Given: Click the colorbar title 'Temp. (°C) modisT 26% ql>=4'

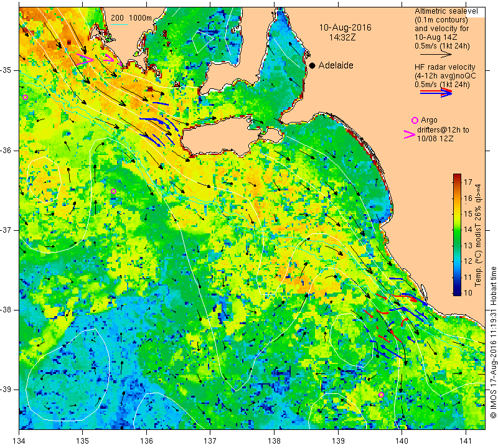Looking at the screenshot, I should point(478,236).
